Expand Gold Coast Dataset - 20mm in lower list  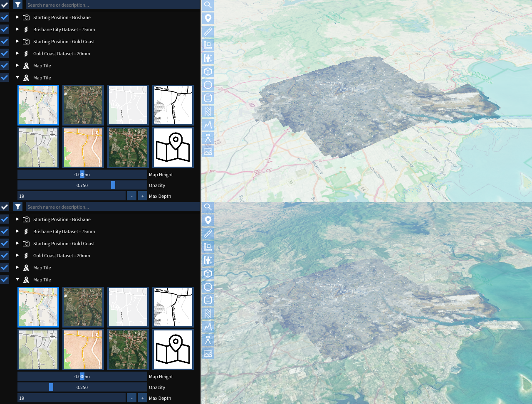click(17, 256)
